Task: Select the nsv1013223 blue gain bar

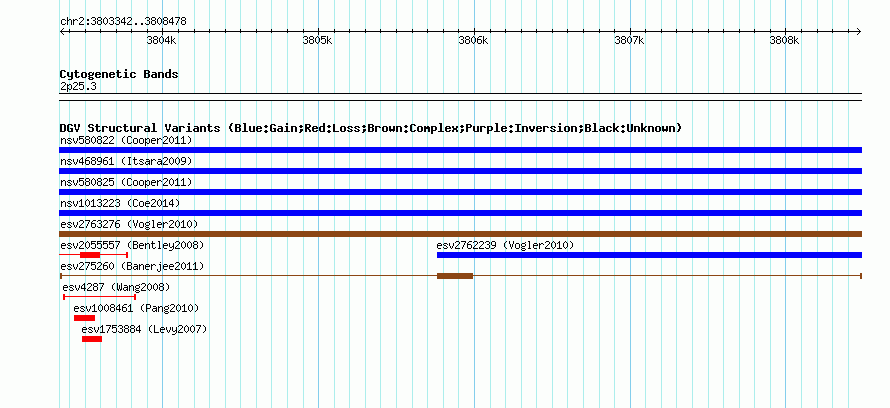Action: click(460, 213)
